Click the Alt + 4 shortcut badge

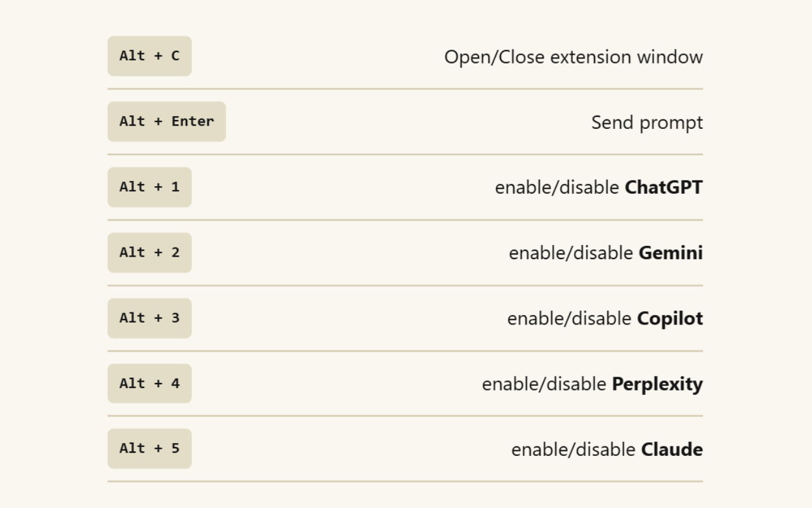click(149, 383)
